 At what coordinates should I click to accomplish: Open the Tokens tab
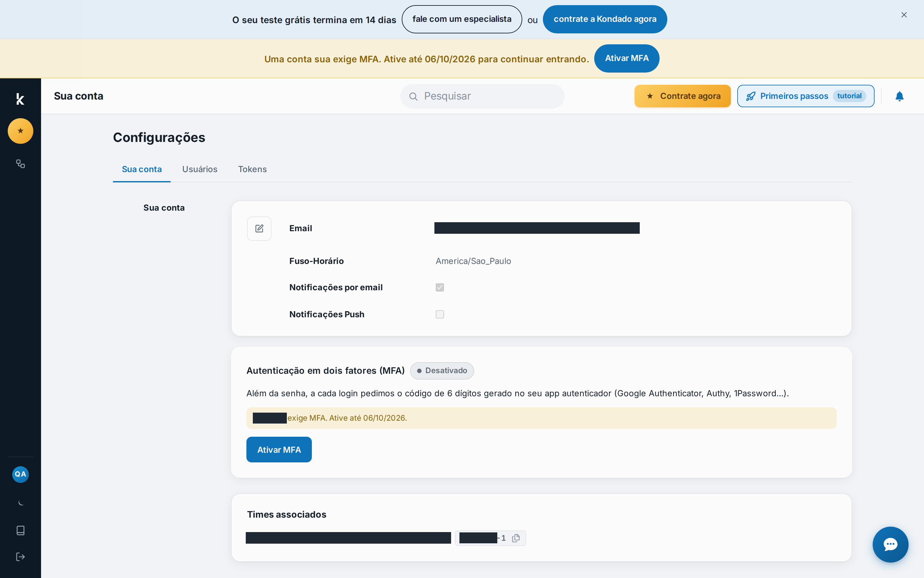[252, 169]
